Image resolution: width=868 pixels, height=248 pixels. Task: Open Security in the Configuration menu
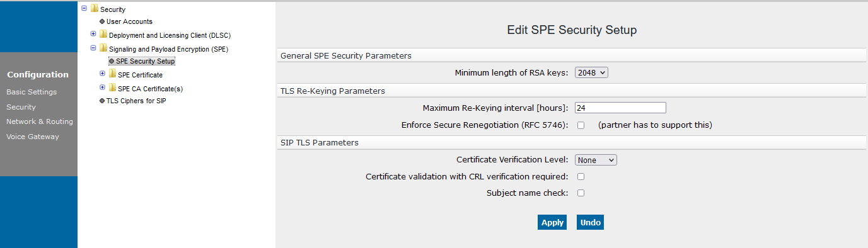(x=21, y=107)
